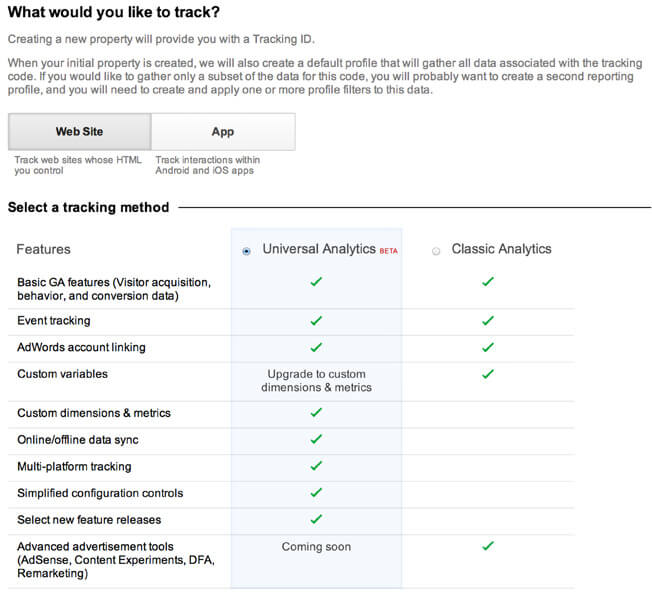The width and height of the screenshot is (652, 600).
Task: Click Classic checkmark for Advanced advertisement tools
Action: point(488,546)
